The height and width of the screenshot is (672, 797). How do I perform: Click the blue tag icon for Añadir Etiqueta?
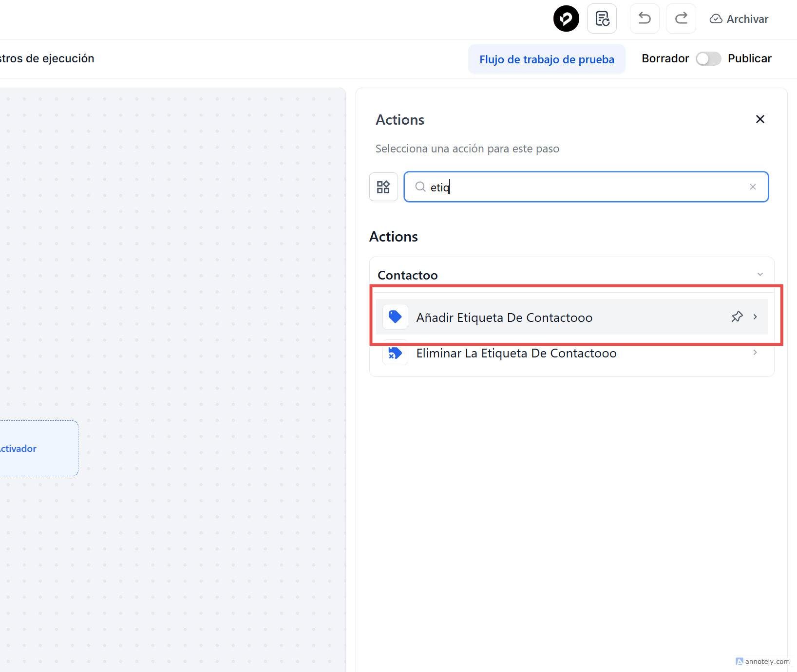pos(395,317)
